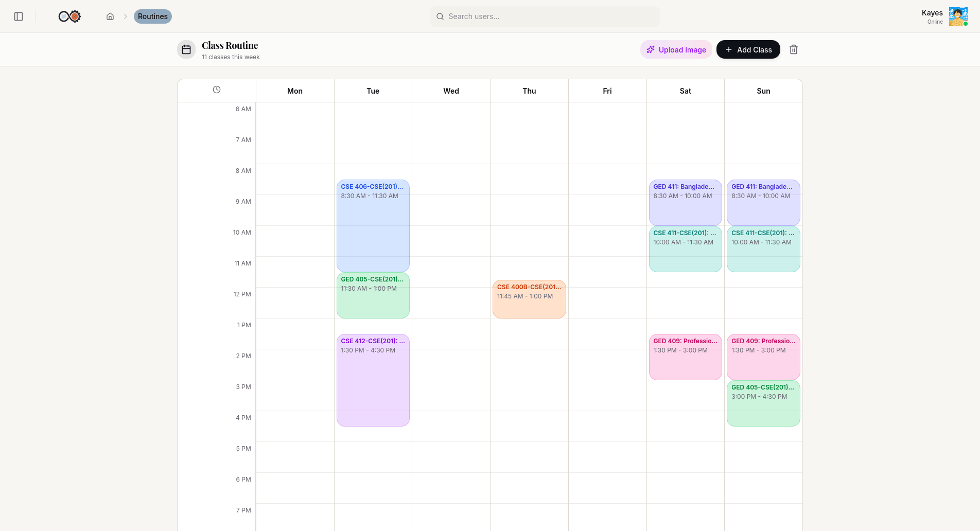Open Sunday CSE 411 class block
Viewport: 980px width, 531px height.
point(764,249)
